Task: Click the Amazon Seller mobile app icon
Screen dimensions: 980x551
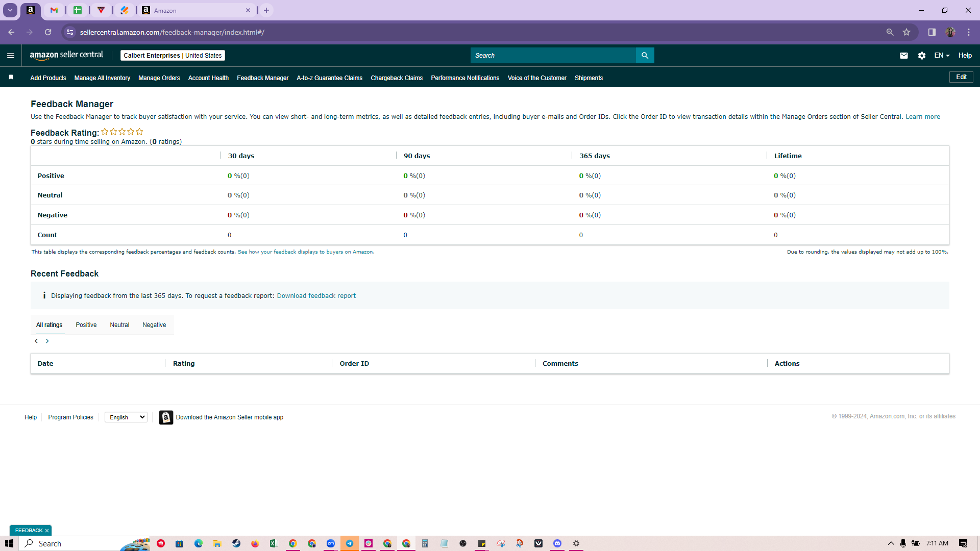Action: (166, 417)
